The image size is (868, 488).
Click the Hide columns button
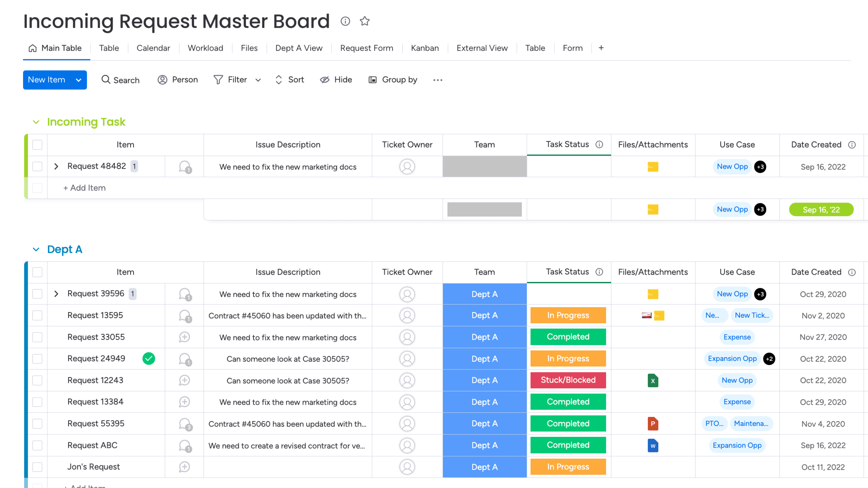[336, 80]
